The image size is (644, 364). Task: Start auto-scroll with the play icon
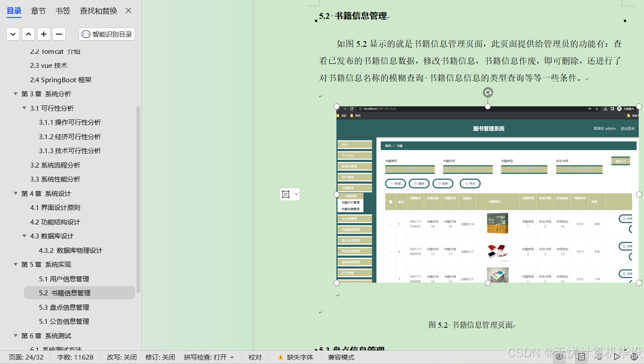click(x=617, y=357)
